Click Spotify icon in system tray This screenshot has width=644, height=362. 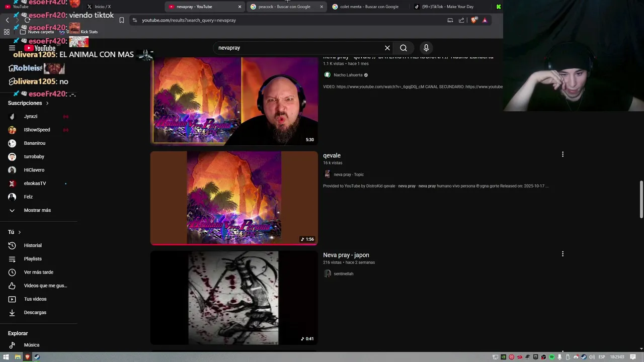click(552, 357)
